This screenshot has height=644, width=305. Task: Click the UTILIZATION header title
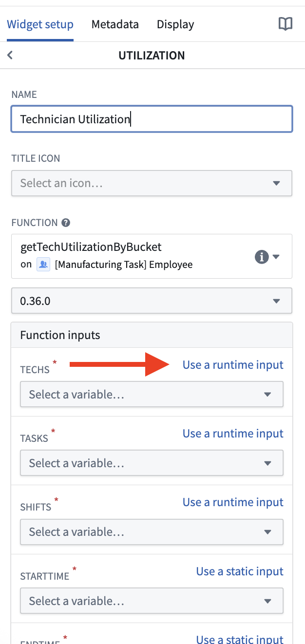(x=152, y=56)
